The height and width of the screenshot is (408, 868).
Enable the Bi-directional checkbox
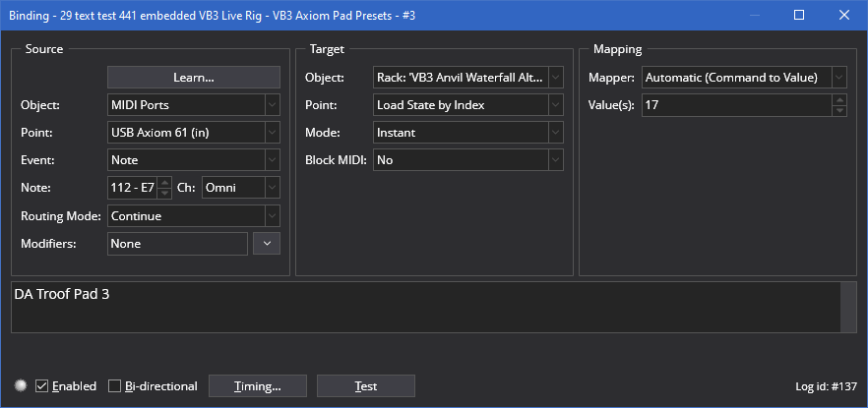[114, 386]
